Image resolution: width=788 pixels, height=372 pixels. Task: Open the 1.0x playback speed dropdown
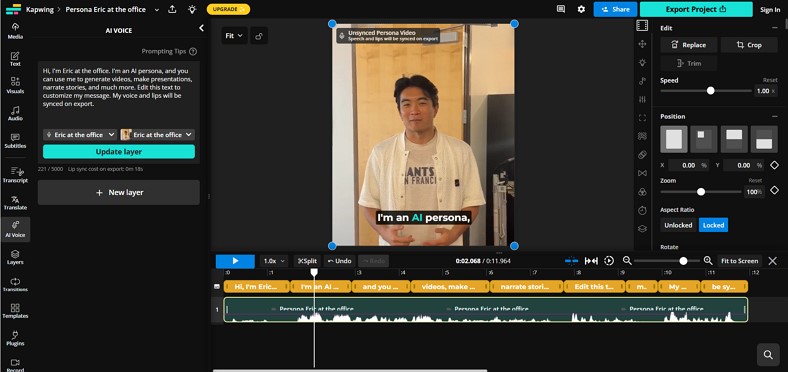coord(274,261)
